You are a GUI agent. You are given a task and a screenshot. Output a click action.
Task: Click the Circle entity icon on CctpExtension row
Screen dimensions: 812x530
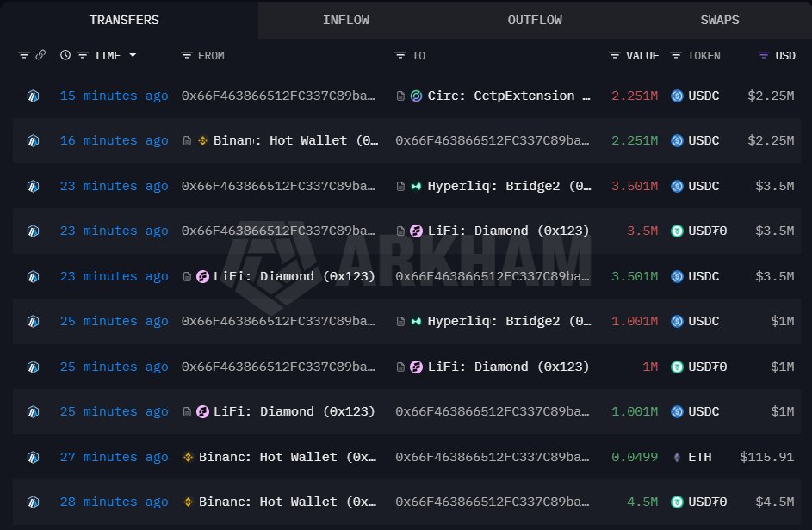tap(415, 96)
